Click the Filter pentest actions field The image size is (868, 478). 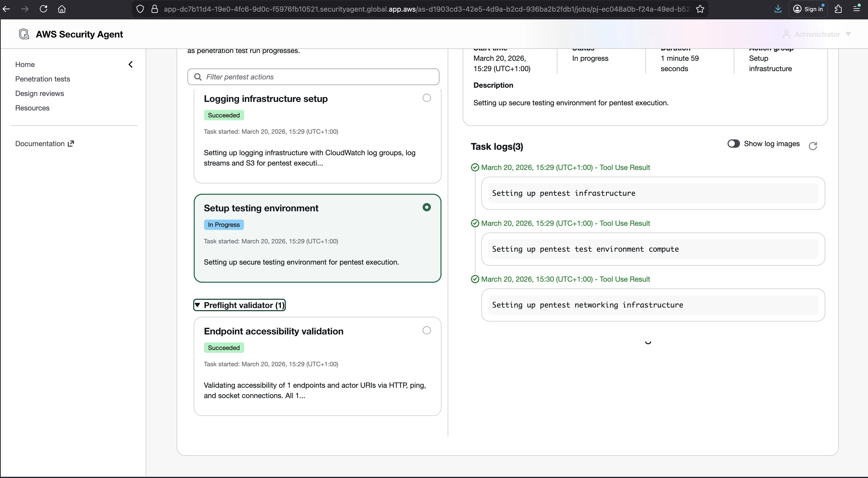[x=313, y=77]
